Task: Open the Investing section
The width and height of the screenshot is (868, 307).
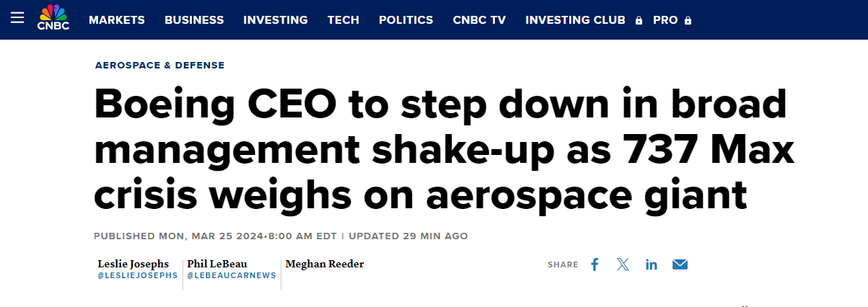Action: pos(276,20)
